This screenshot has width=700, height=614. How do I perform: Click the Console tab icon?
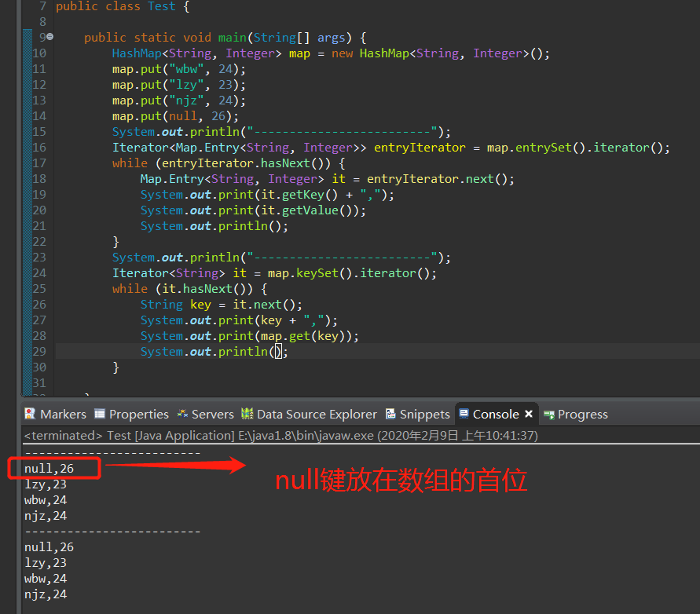[464, 413]
